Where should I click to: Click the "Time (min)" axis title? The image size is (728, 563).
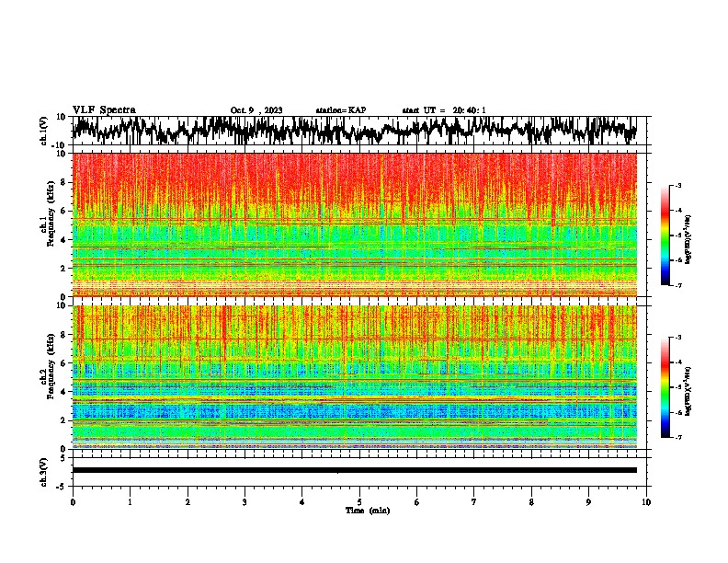(x=368, y=511)
